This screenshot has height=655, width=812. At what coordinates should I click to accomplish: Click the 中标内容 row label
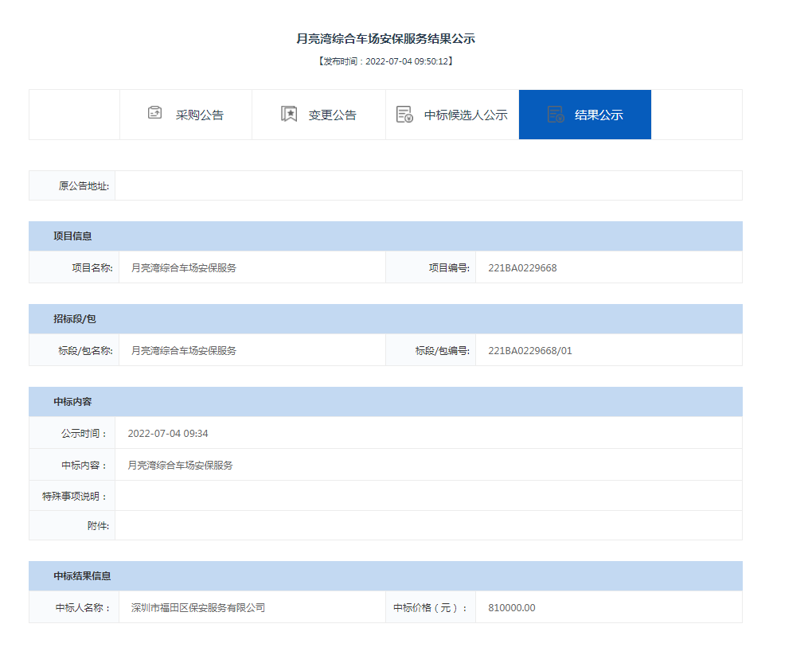pyautogui.click(x=84, y=465)
